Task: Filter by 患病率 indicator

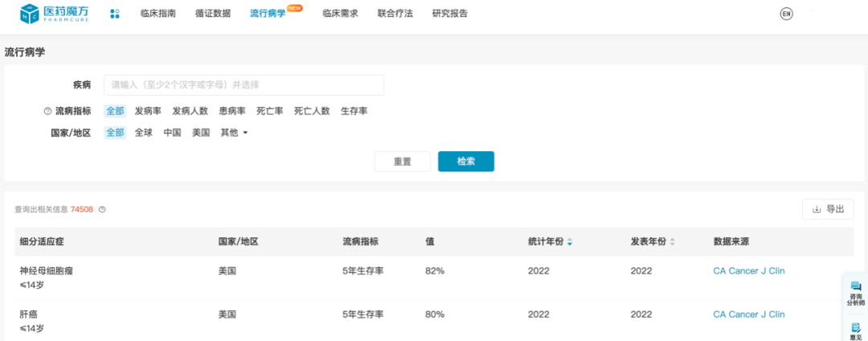Action: [x=232, y=111]
